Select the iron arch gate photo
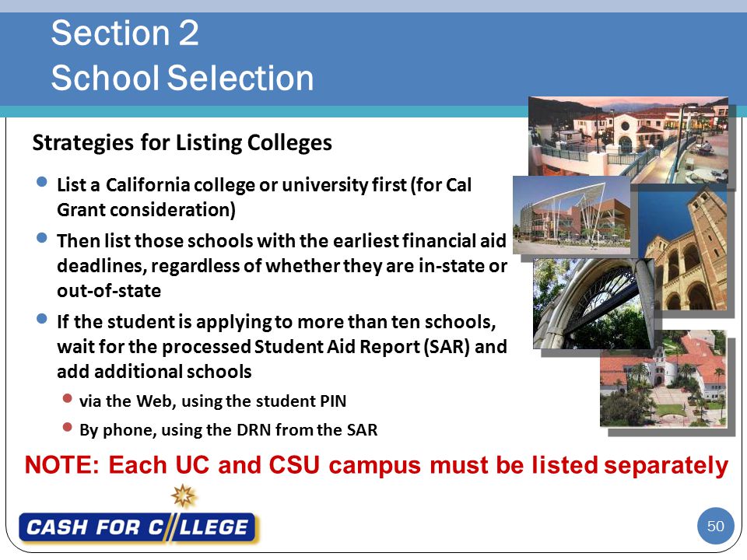This screenshot has width=747, height=560. (x=594, y=304)
